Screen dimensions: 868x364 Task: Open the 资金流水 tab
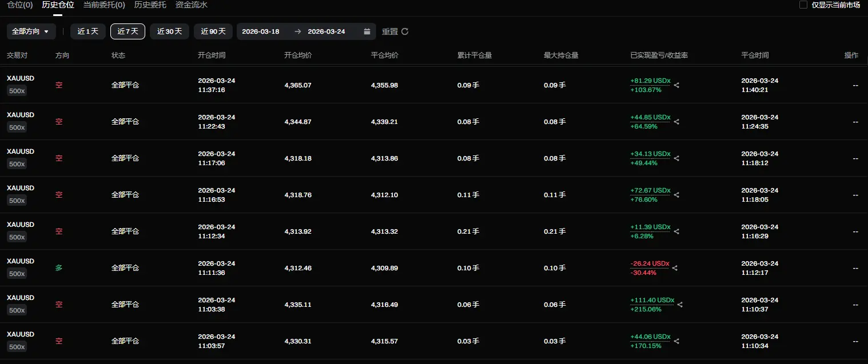tap(192, 5)
